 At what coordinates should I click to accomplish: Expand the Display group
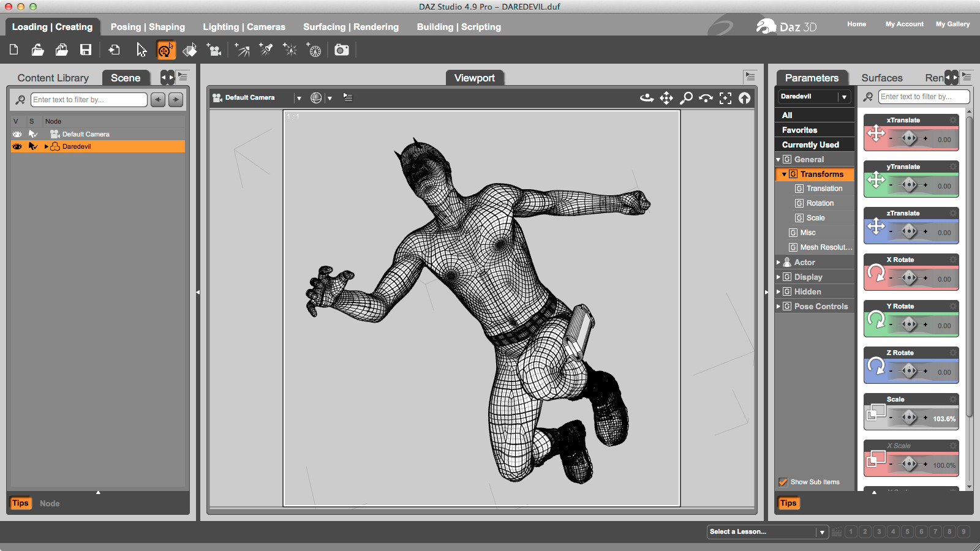(778, 277)
